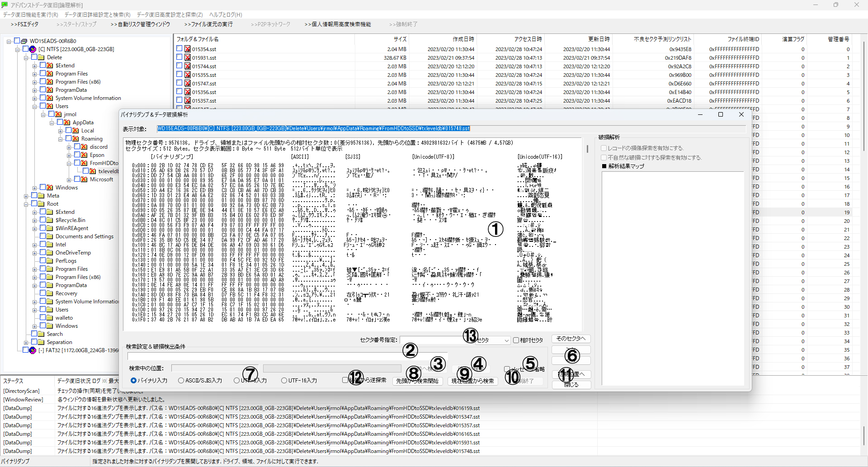Click the walleto folder icon
Image resolution: width=868 pixels, height=467 pixels.
coord(50,318)
